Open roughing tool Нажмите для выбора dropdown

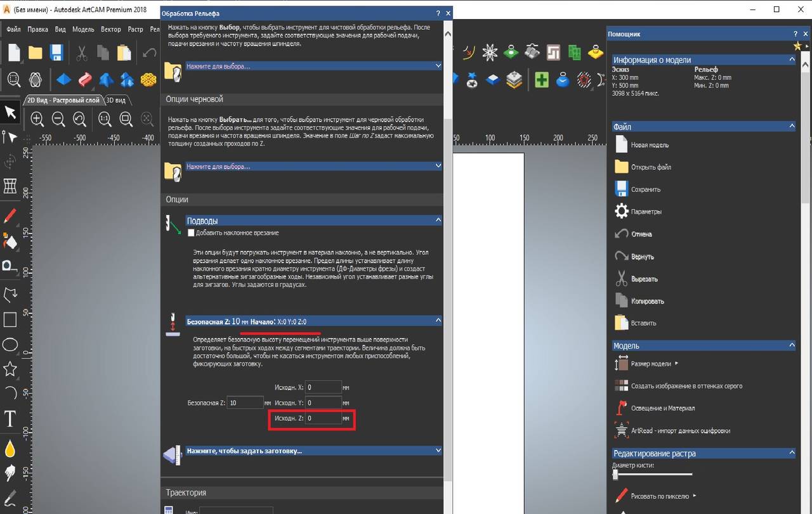tap(313, 166)
